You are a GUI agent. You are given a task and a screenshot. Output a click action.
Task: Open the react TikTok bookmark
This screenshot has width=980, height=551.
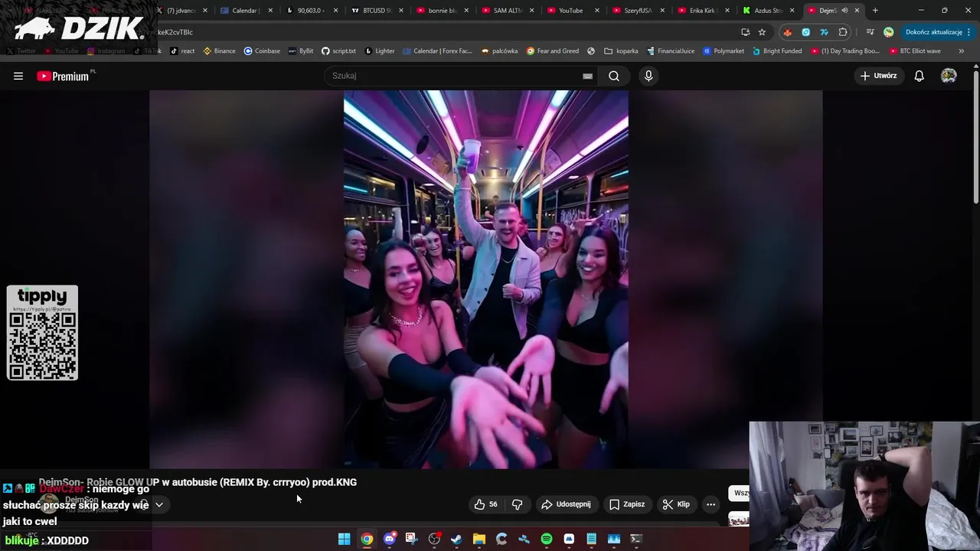pyautogui.click(x=182, y=51)
